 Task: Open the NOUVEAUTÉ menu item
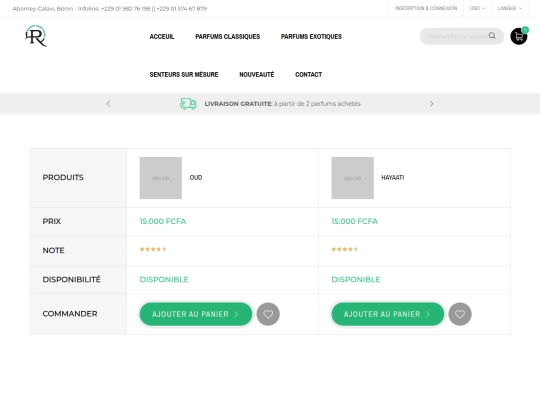257,74
